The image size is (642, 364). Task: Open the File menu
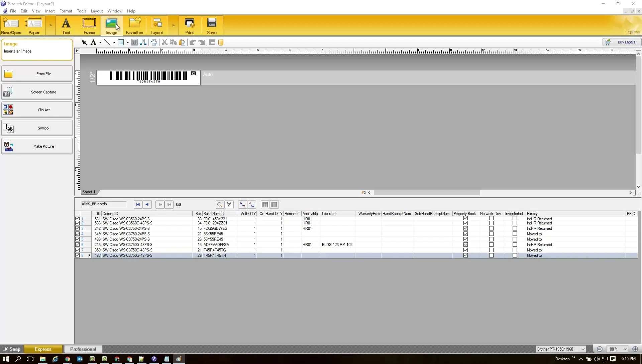pyautogui.click(x=13, y=11)
